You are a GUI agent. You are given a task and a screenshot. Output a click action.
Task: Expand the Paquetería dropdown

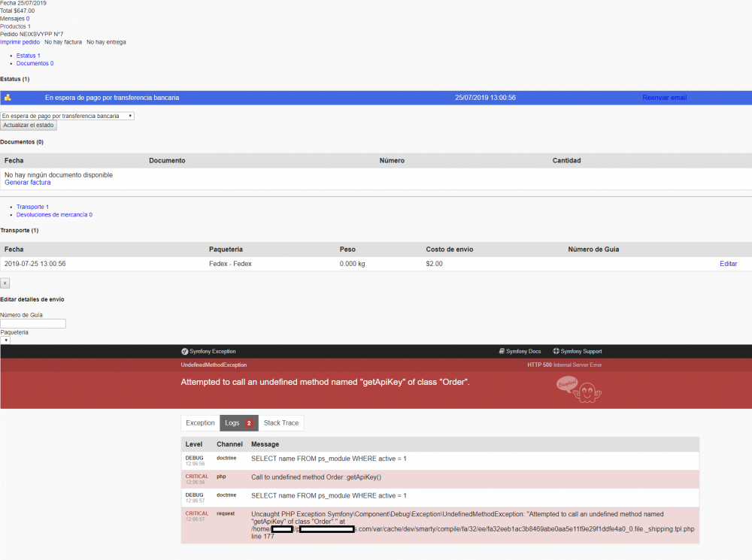coord(5,341)
